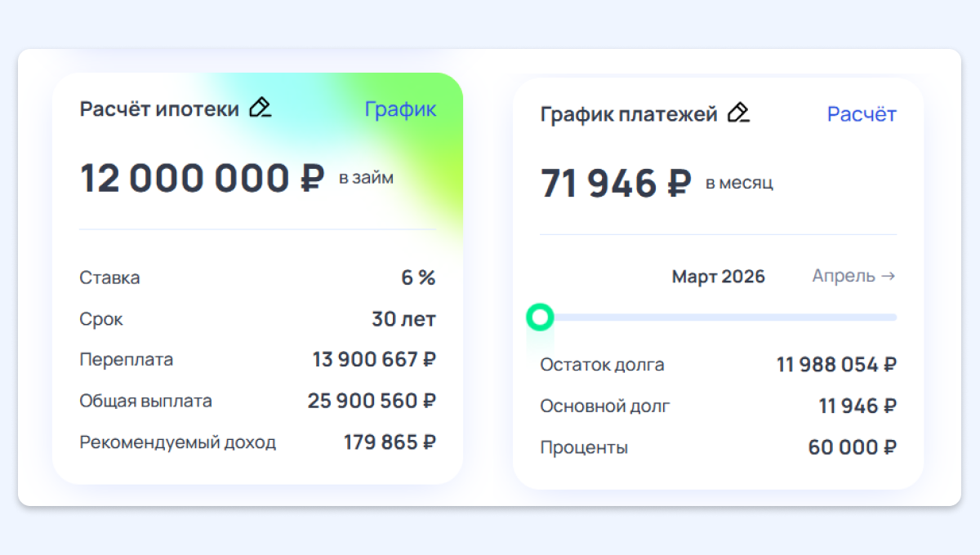Click the middle of the payment schedule slider track
This screenshot has height=555, width=980.
(719, 317)
